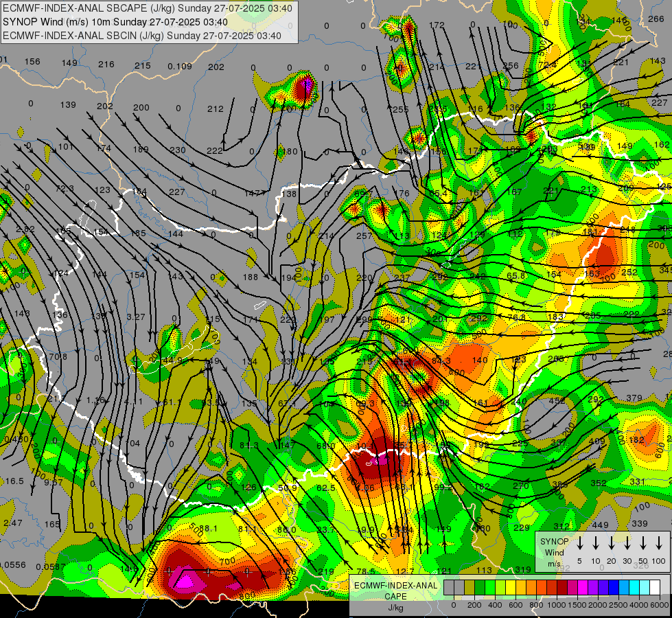Click the '449' station value

(x=601, y=525)
